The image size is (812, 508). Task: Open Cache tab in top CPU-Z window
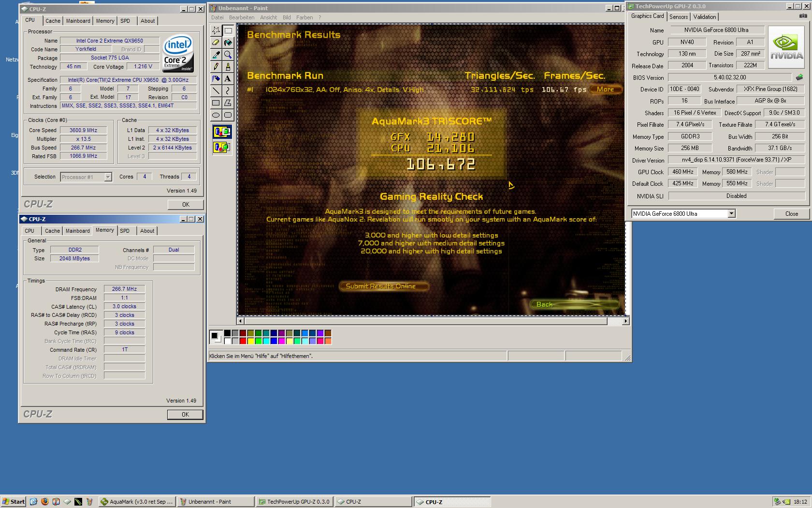pos(53,21)
